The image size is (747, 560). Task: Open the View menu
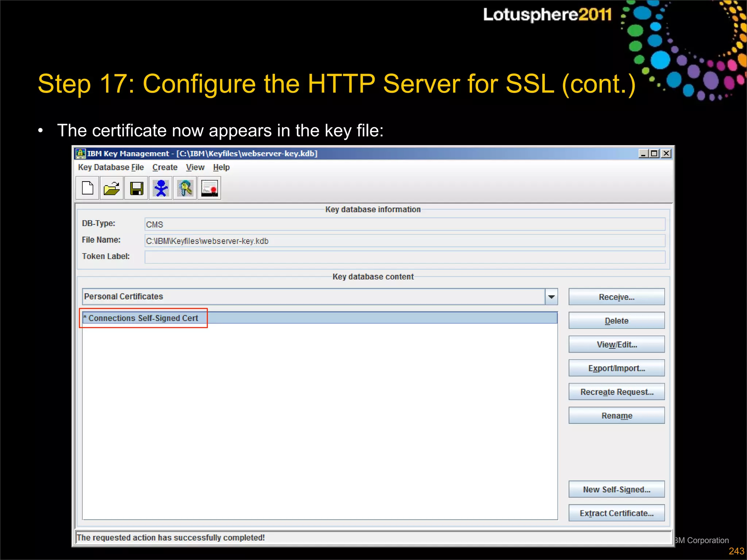[x=195, y=167]
